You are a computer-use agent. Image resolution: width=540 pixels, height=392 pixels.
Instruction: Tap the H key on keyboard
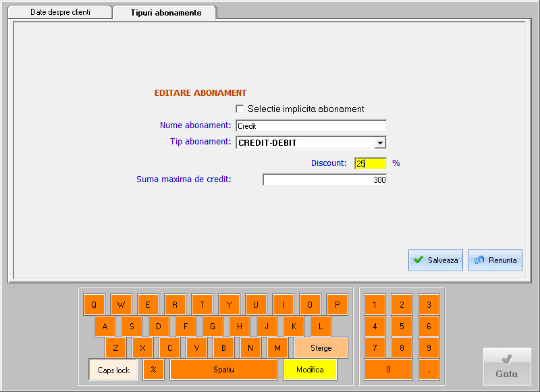coord(240,327)
